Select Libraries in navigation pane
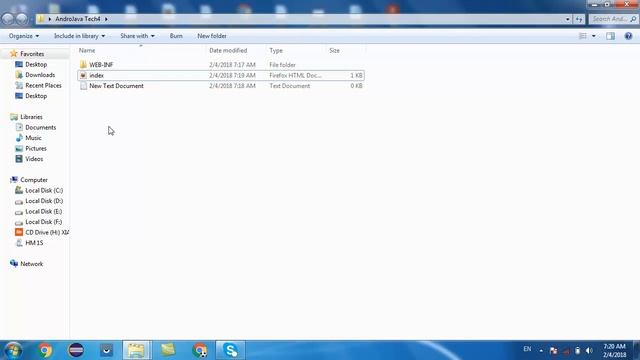The width and height of the screenshot is (640, 360). click(31, 117)
